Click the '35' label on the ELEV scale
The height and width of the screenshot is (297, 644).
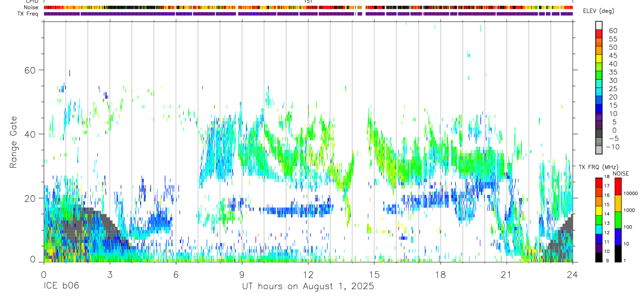[613, 72]
